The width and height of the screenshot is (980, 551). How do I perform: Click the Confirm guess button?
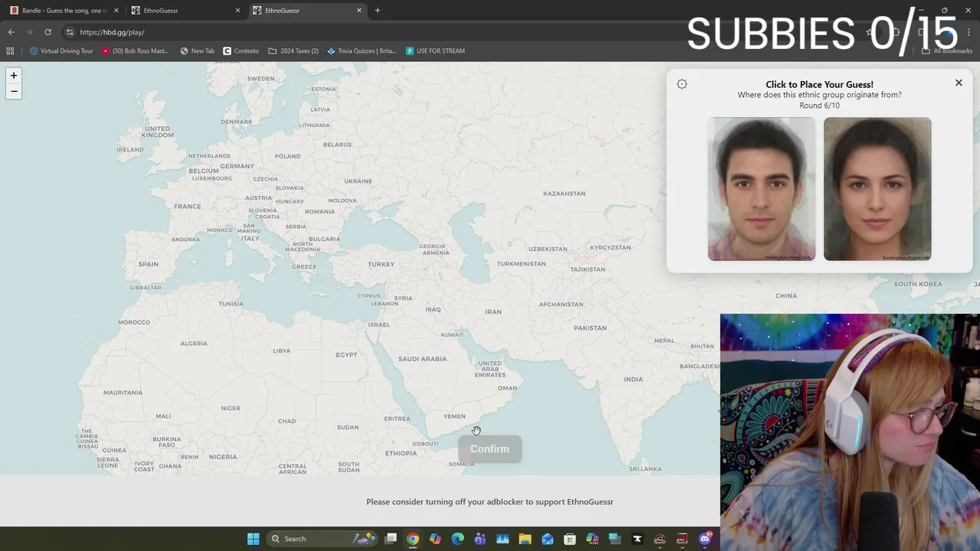pyautogui.click(x=490, y=449)
